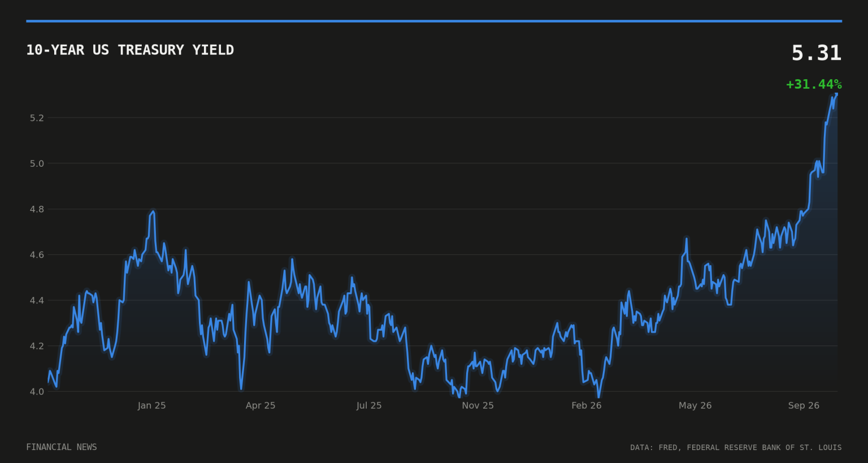Click the 4.6 y-axis label
The width and height of the screenshot is (868, 463).
click(x=37, y=255)
